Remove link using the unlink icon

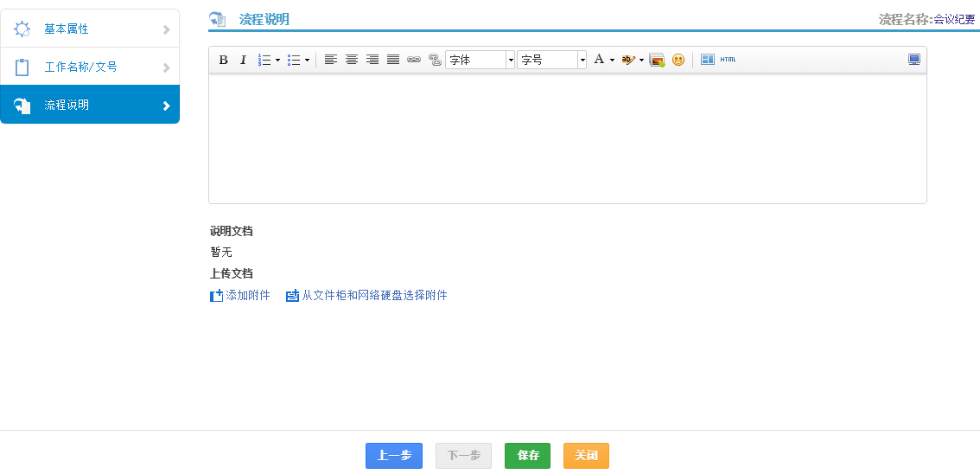click(x=435, y=60)
